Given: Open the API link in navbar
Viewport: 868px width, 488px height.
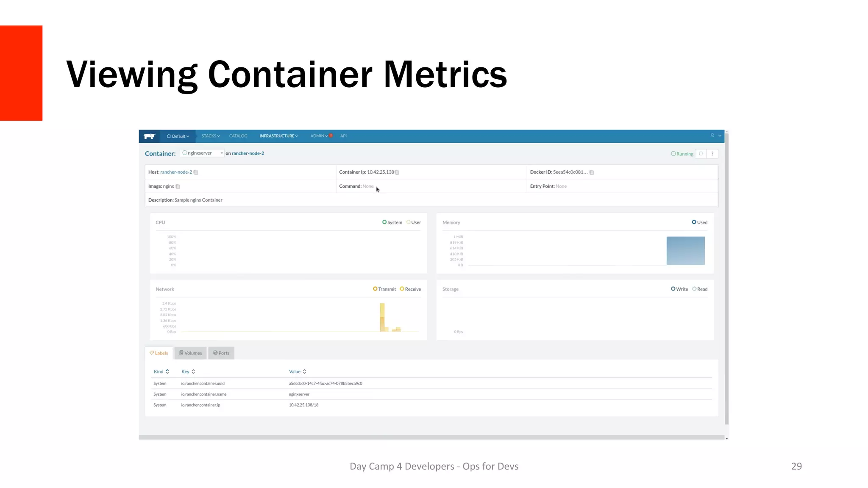Looking at the screenshot, I should click(x=343, y=136).
